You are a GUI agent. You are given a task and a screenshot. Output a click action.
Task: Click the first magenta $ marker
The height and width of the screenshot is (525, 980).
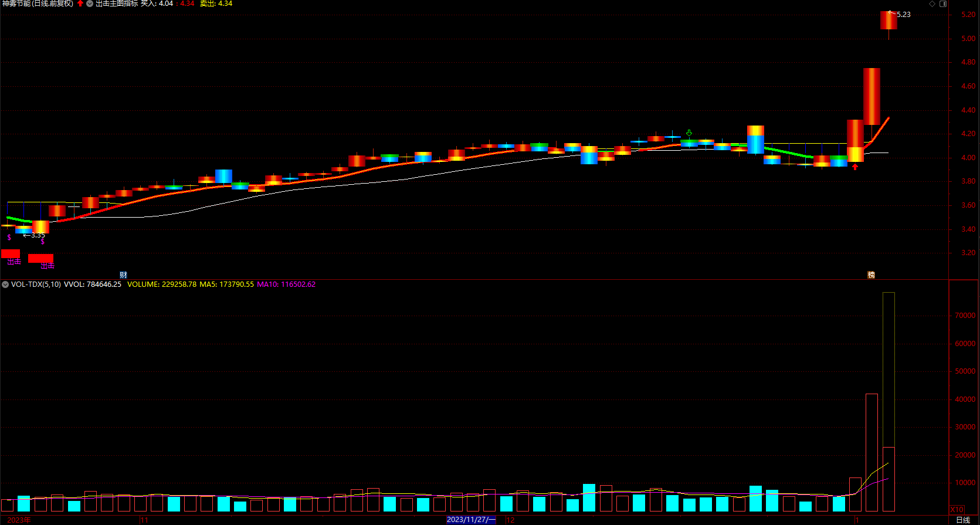pos(9,238)
